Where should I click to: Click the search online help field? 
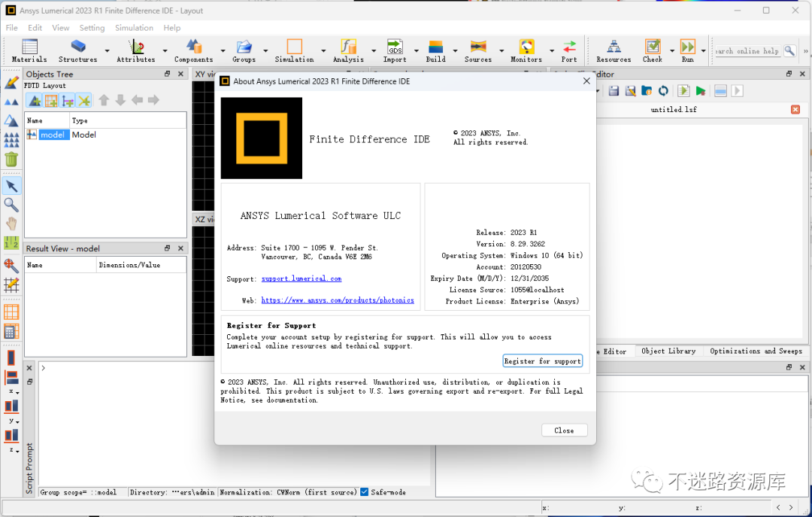coord(747,51)
